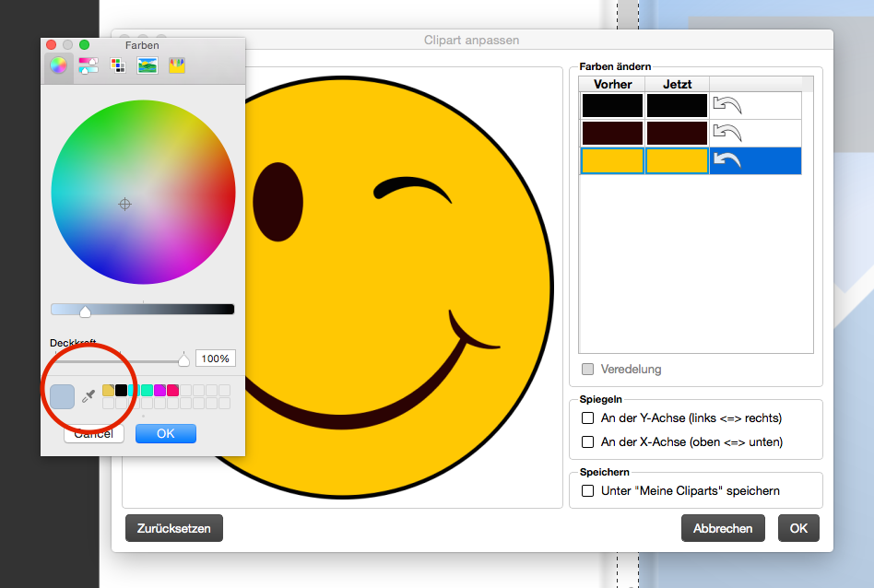Open the color palettes picker tab
This screenshot has width=874, height=588.
pos(117,65)
